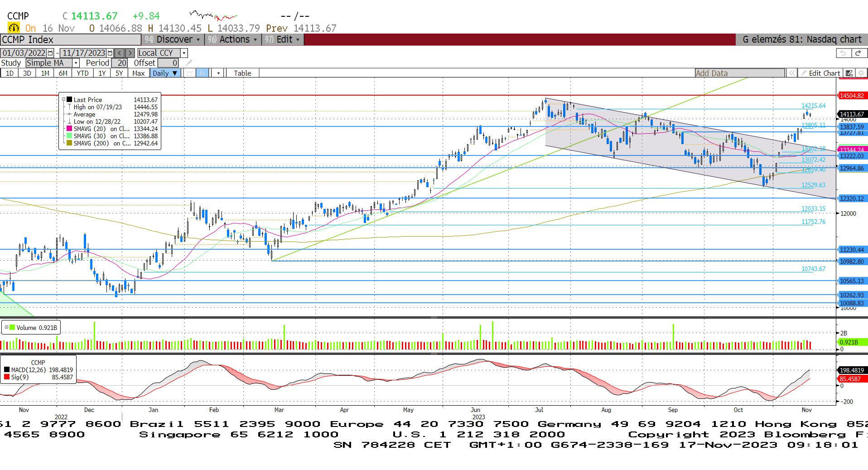Collapse the Volume panel legend

point(6,327)
